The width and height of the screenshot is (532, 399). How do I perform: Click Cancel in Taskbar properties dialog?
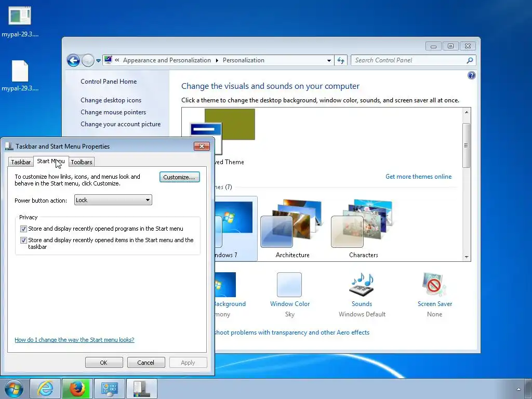pyautogui.click(x=146, y=362)
